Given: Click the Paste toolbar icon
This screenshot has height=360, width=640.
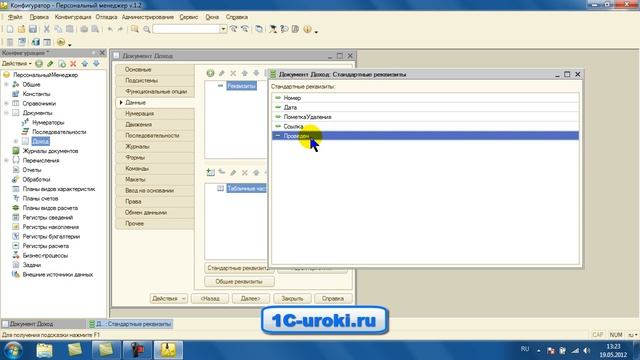Looking at the screenshot, I should coord(69,29).
